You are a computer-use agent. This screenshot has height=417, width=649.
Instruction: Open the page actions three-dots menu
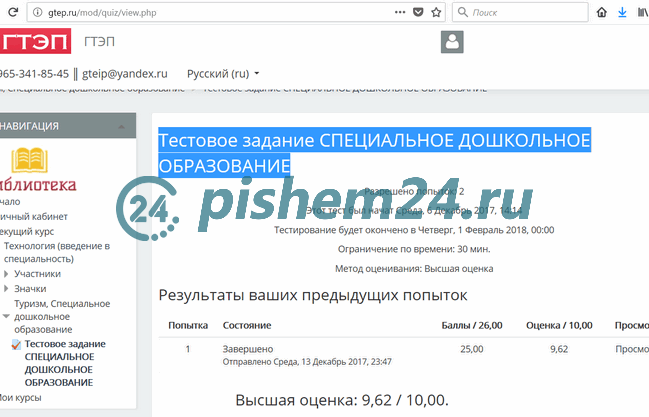tap(400, 13)
